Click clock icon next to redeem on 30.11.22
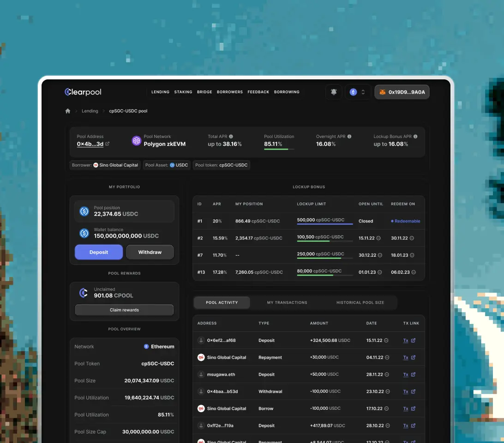 click(412, 238)
